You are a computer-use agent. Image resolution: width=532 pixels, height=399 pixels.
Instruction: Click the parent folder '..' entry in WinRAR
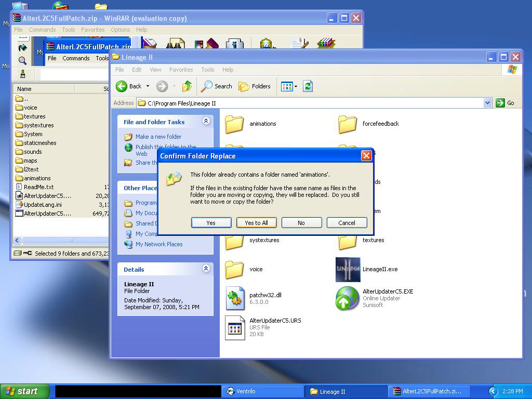[22, 99]
